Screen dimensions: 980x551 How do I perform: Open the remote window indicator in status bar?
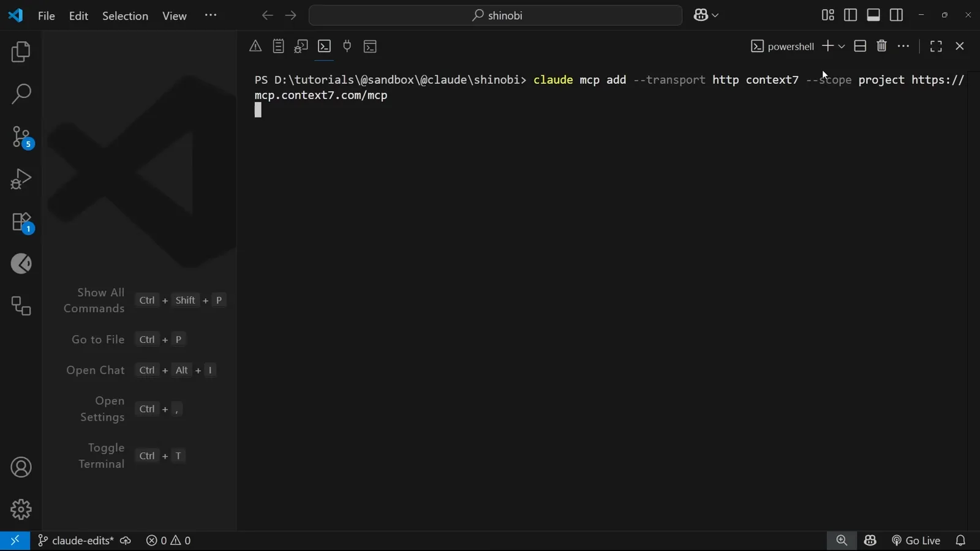[x=15, y=541]
